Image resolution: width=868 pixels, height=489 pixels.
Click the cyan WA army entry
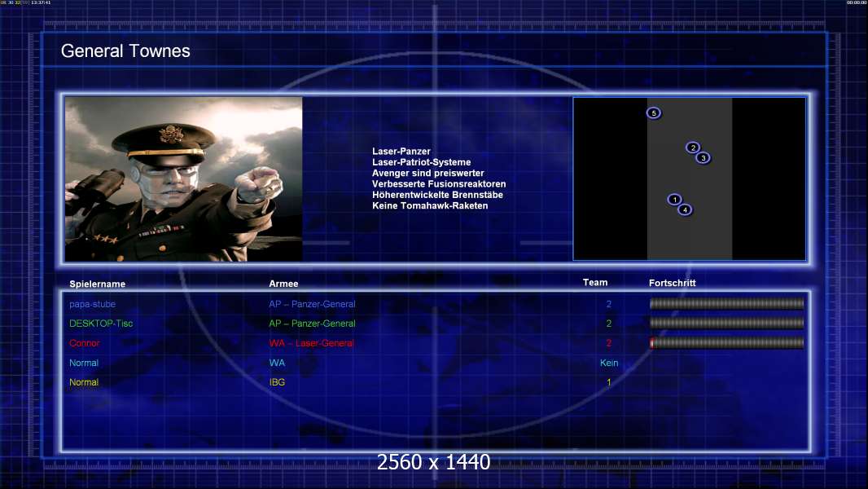point(277,363)
